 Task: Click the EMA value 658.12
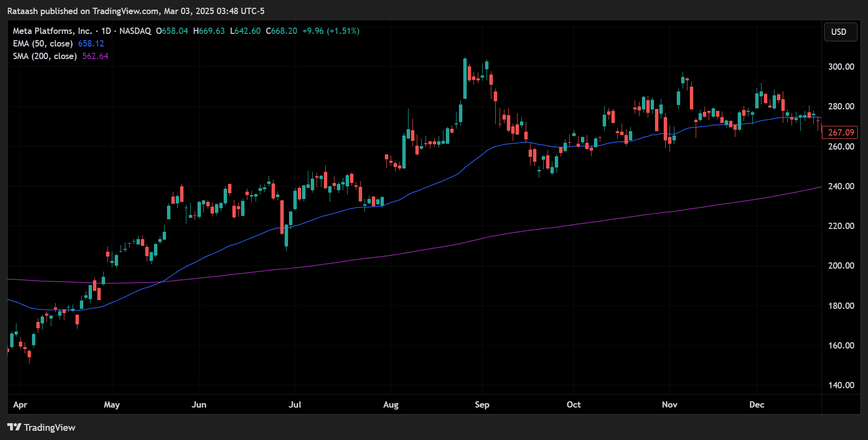coord(91,44)
